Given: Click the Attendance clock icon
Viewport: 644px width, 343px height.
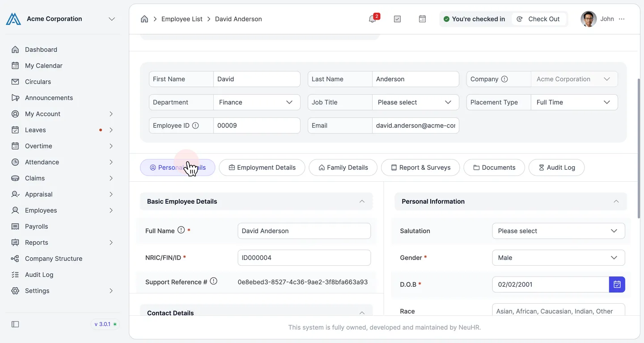Looking at the screenshot, I should click(15, 162).
